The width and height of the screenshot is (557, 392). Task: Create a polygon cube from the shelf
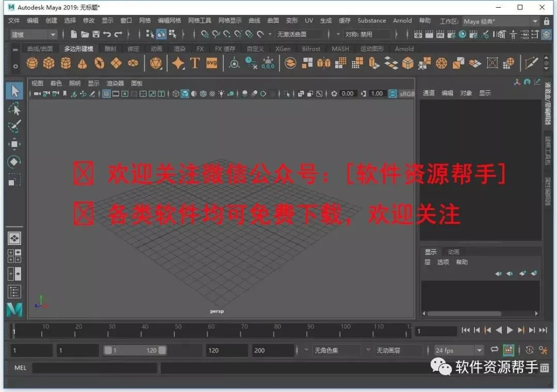click(49, 63)
